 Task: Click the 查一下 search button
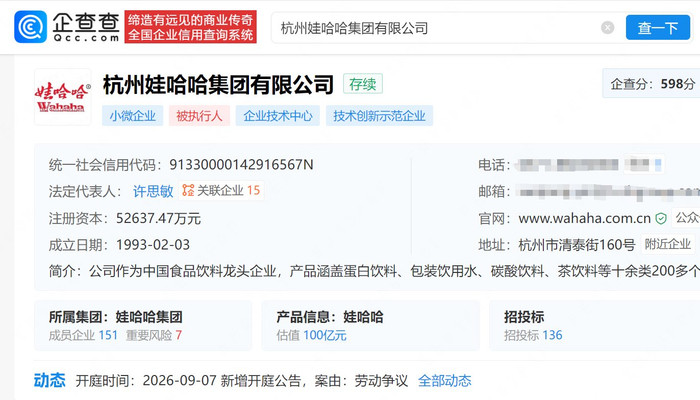[658, 28]
